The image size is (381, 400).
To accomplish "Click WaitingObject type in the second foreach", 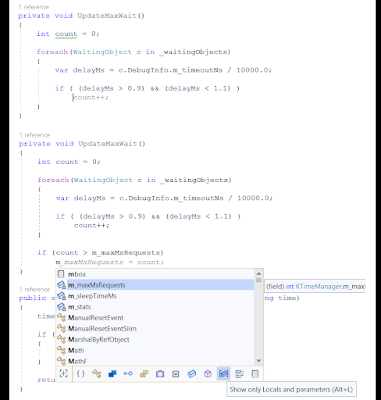I will click(x=103, y=180).
